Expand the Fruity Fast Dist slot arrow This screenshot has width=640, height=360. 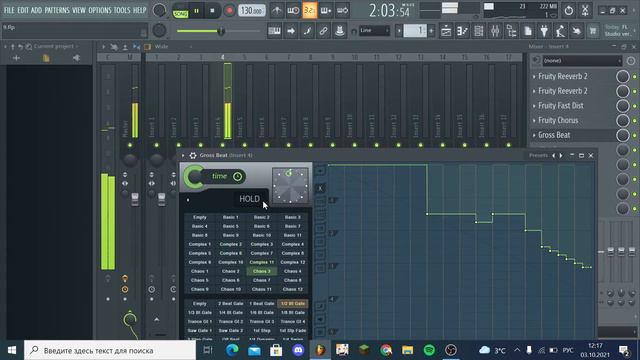534,106
